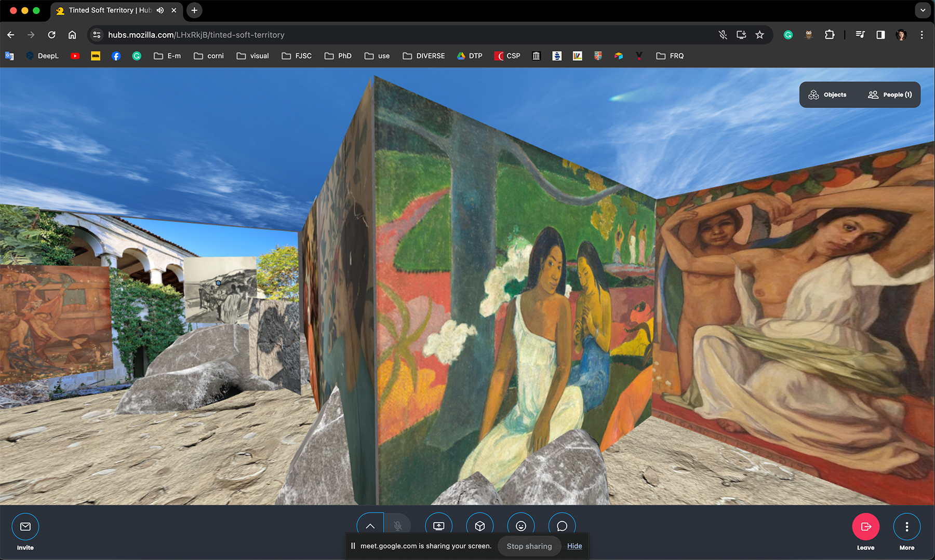Stop sharing the screen with Meet
935x560 pixels.
[x=529, y=546]
